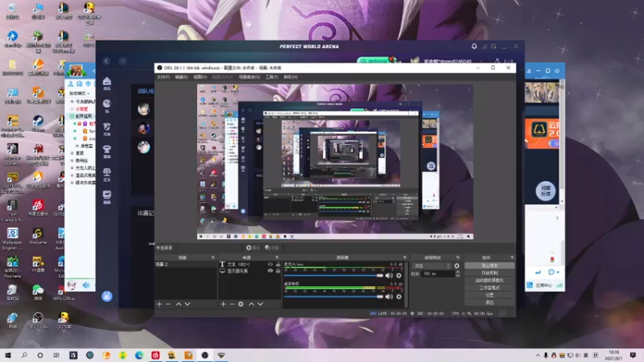The image size is (644, 362).
Task: Open the Edit menu in OBS
Action: tap(182, 76)
